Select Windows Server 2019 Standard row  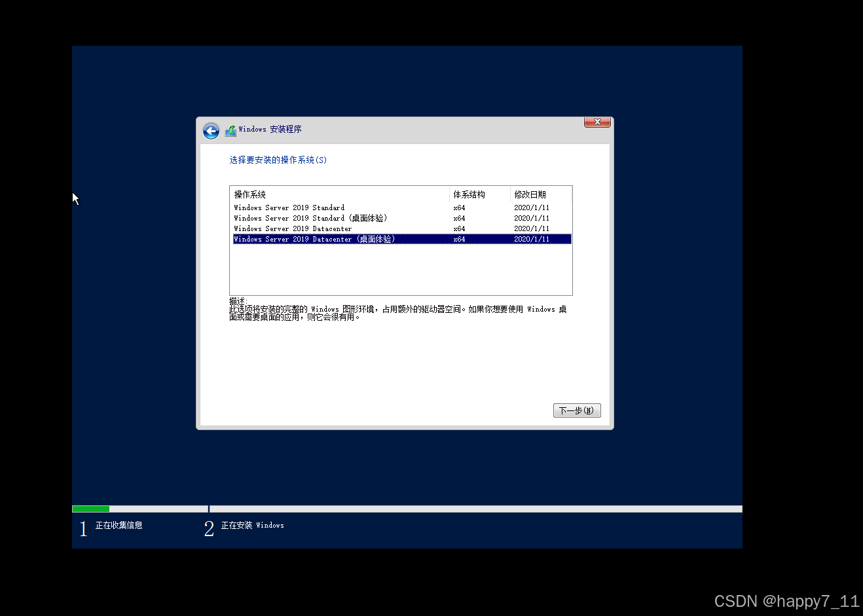(401, 208)
